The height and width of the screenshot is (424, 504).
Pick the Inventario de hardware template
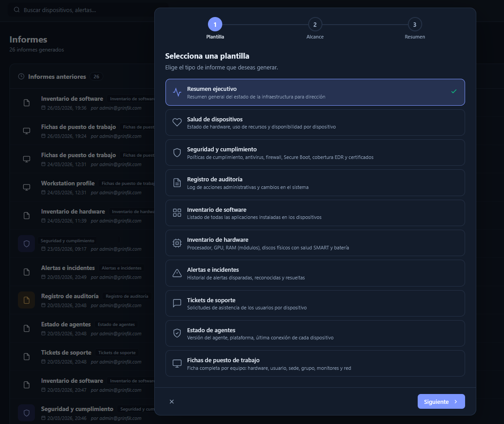(315, 243)
